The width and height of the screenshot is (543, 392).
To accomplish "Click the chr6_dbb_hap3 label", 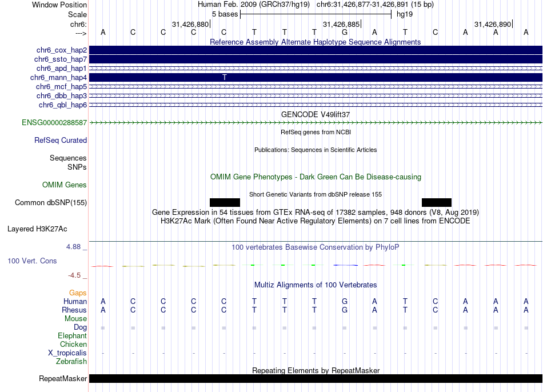I will click(62, 95).
